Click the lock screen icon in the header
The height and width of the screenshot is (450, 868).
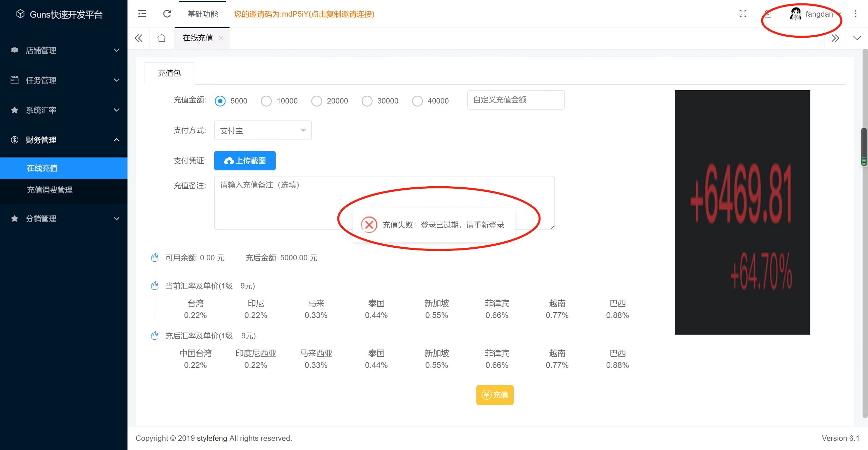coord(768,14)
